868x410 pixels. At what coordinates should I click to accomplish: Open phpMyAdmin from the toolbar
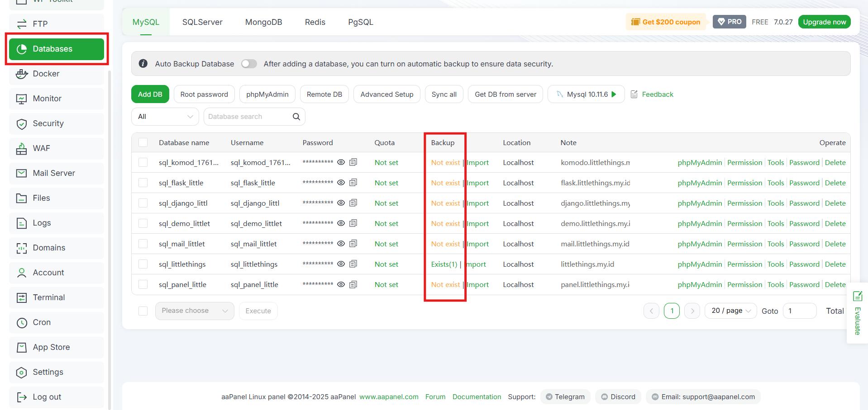(267, 94)
